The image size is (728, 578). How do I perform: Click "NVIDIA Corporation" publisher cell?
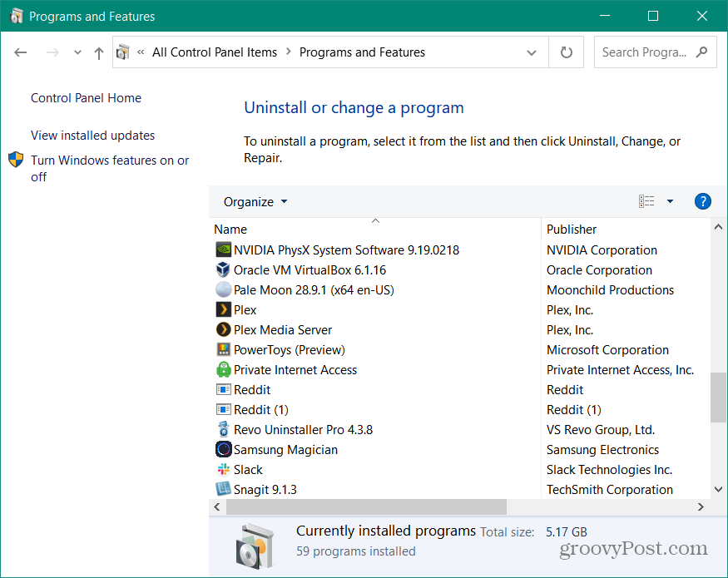pos(602,249)
